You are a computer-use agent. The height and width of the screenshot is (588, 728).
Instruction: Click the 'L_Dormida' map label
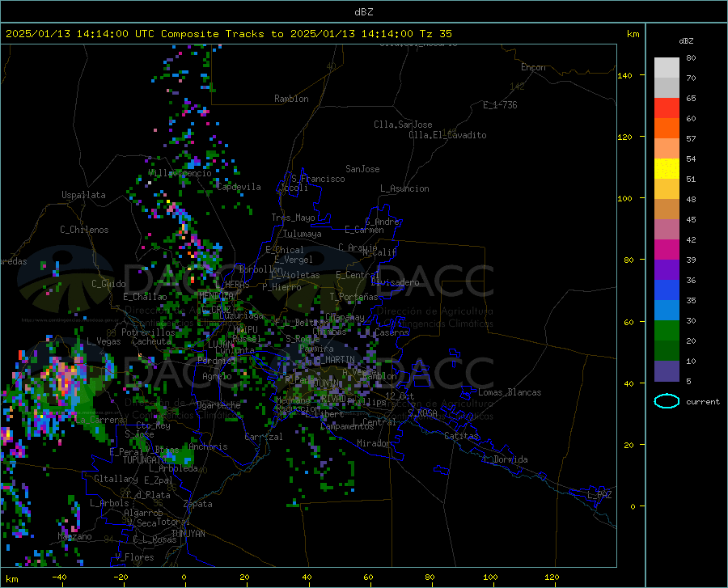coord(506,459)
